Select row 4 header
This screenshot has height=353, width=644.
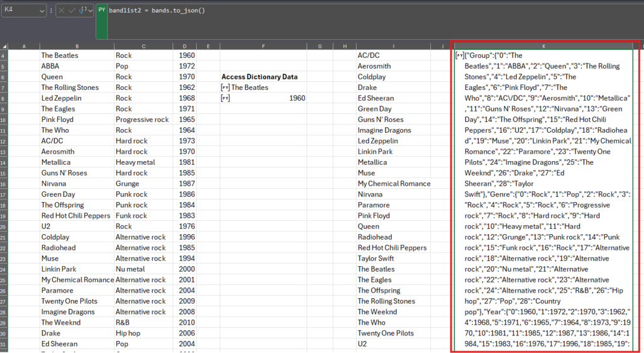click(4, 55)
